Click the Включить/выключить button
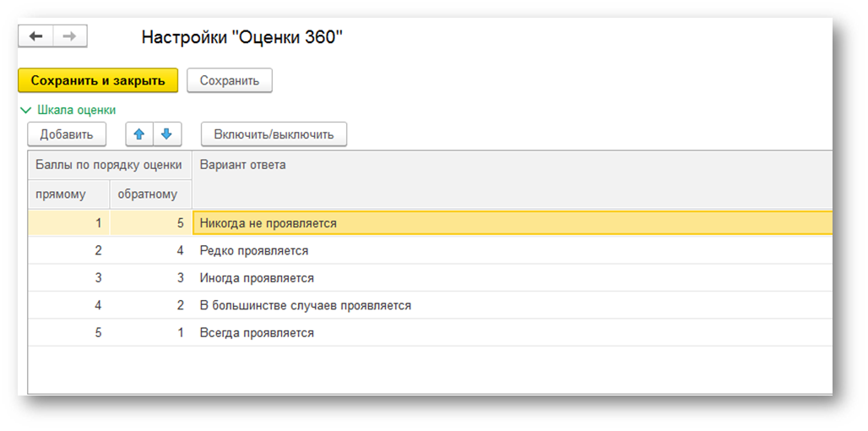The image size is (868, 431). pos(274,134)
